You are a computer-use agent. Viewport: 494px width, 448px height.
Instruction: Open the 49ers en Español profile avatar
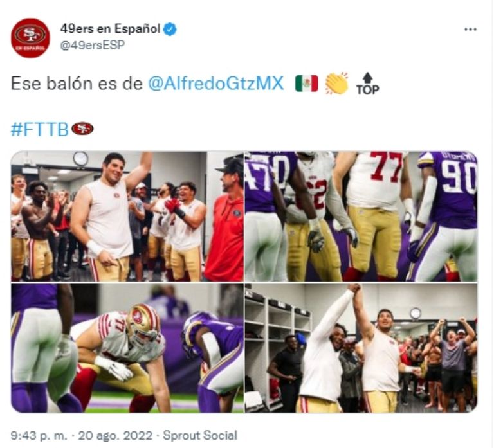[x=30, y=38]
